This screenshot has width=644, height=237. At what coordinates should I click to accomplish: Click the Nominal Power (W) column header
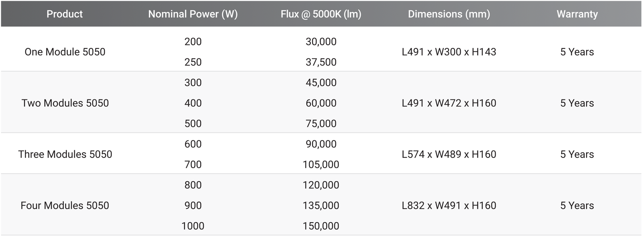(193, 14)
